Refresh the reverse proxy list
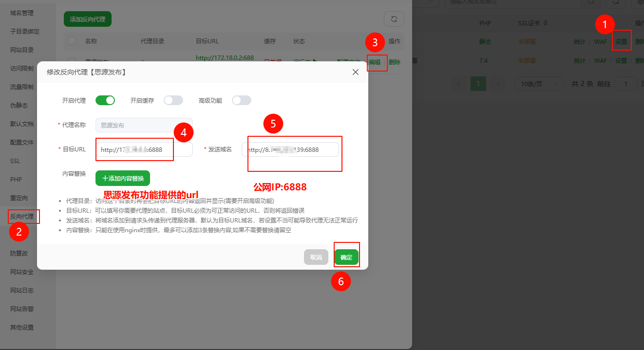The height and width of the screenshot is (350, 644). point(394,19)
